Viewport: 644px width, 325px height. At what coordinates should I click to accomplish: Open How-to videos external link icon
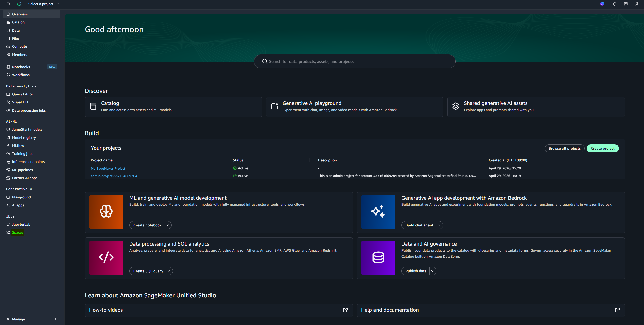345,310
